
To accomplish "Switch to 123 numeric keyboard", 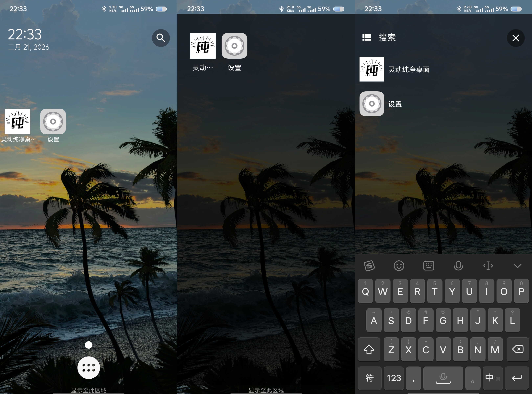I will (x=394, y=378).
